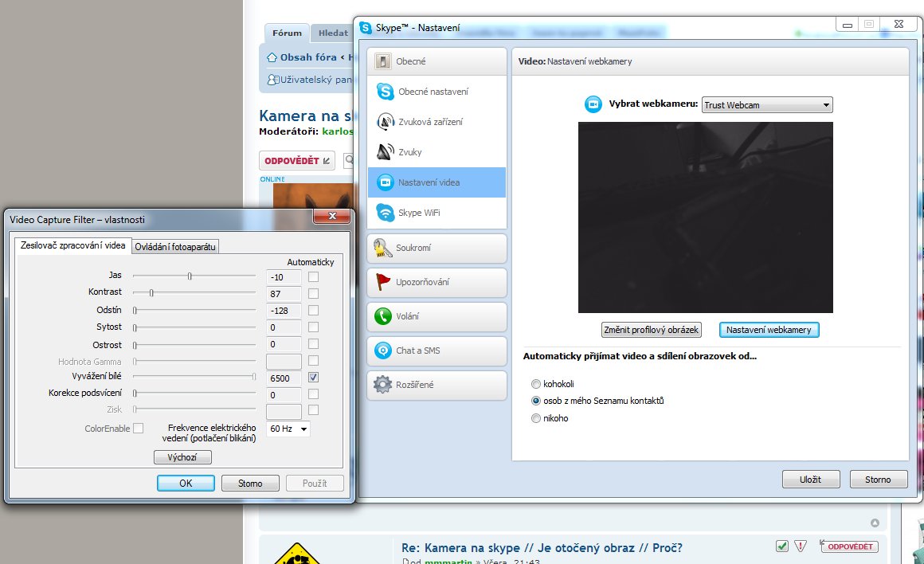The width and height of the screenshot is (924, 564).
Task: Expand the Upozorňování settings section
Action: point(437,282)
